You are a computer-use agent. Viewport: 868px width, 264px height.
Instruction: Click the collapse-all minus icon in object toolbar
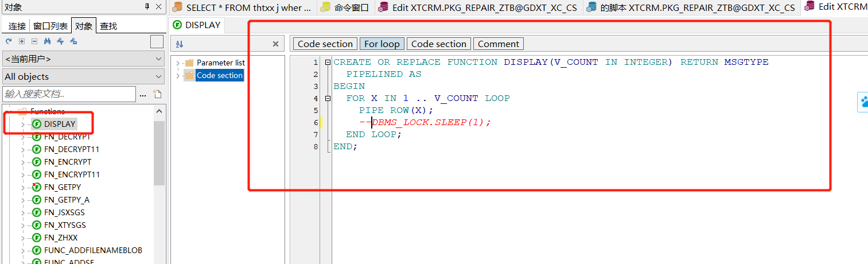pyautogui.click(x=34, y=41)
